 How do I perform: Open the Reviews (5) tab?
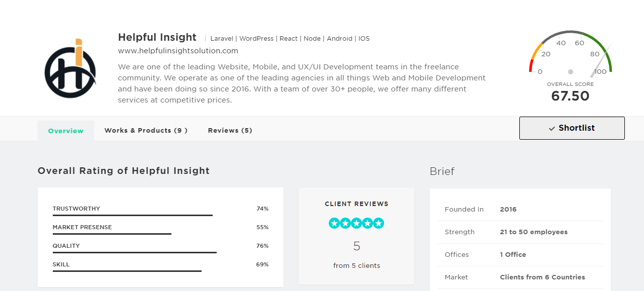coord(230,131)
